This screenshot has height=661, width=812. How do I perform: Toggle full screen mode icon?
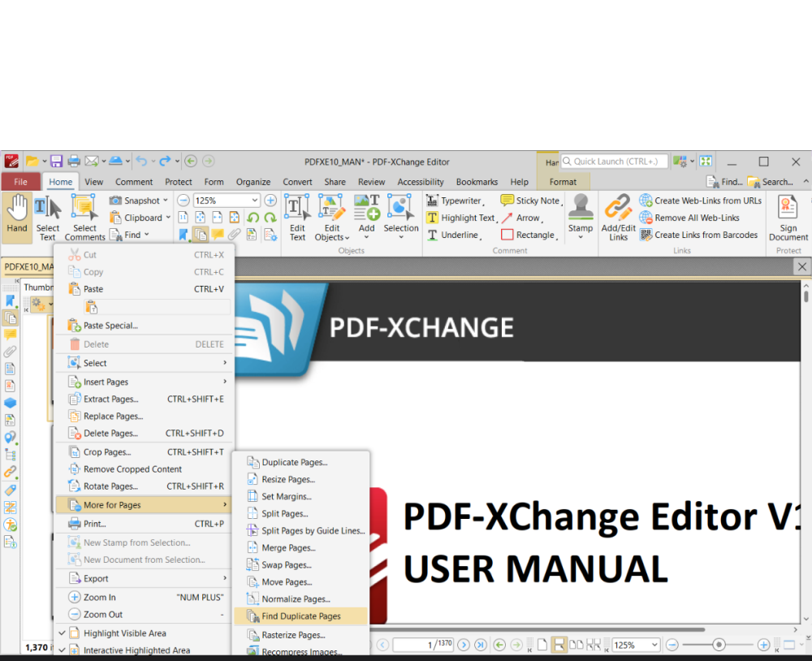[x=706, y=161]
